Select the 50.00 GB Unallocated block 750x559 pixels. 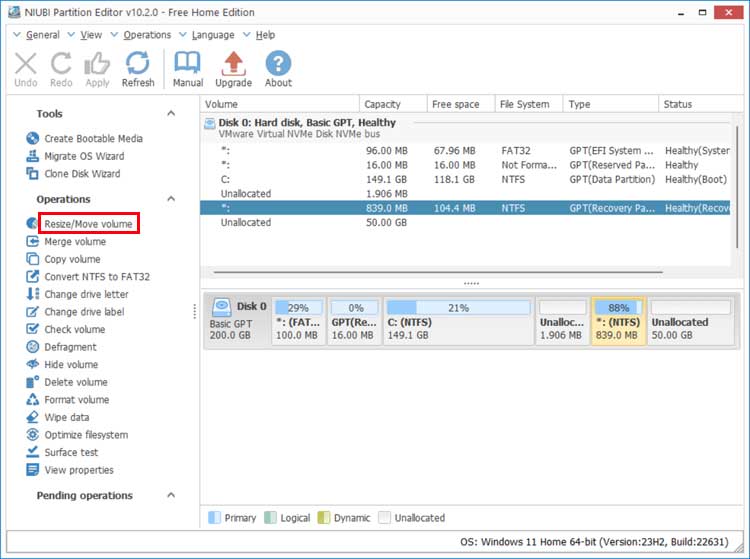[x=691, y=320]
